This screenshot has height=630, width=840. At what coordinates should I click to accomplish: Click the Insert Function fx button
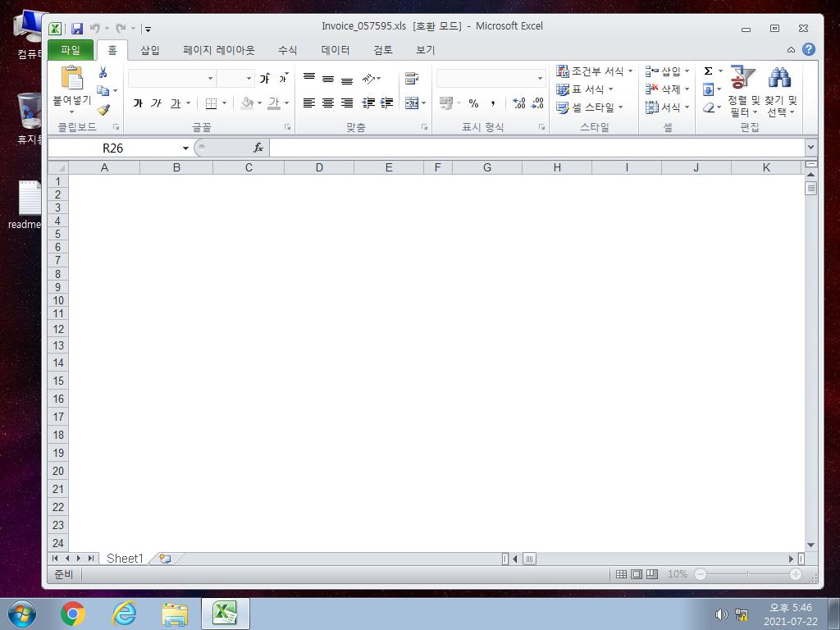pos(258,148)
